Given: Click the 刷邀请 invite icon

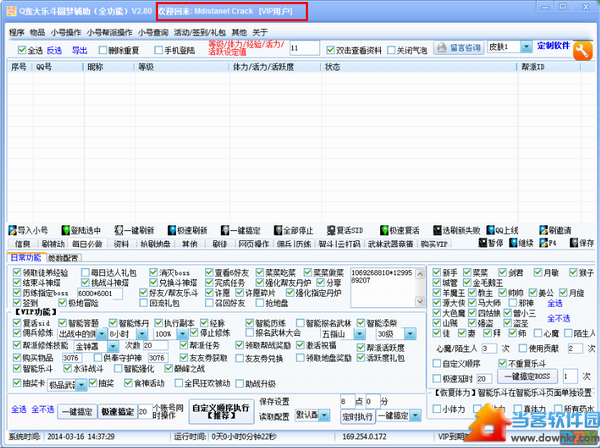Looking at the screenshot, I should point(544,230).
